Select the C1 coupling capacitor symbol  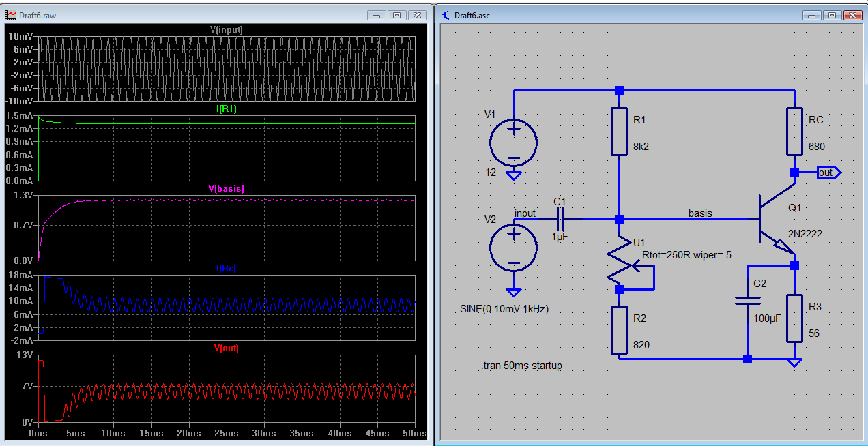click(561, 220)
